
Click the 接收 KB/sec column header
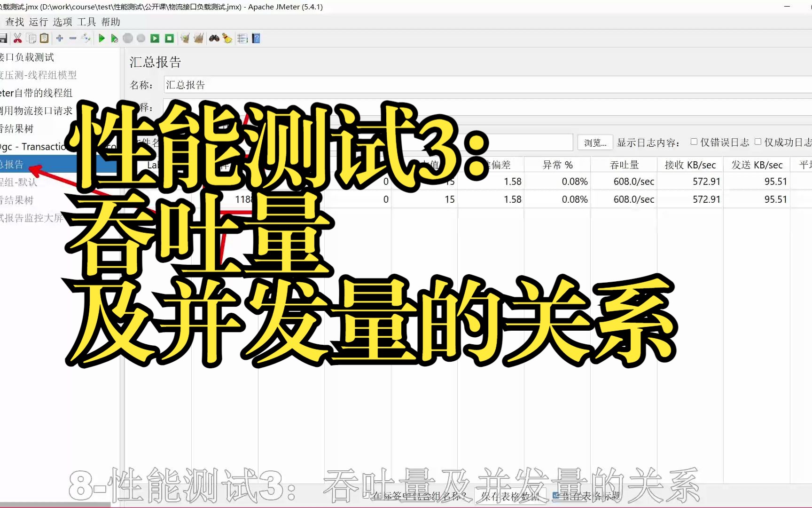coord(690,165)
